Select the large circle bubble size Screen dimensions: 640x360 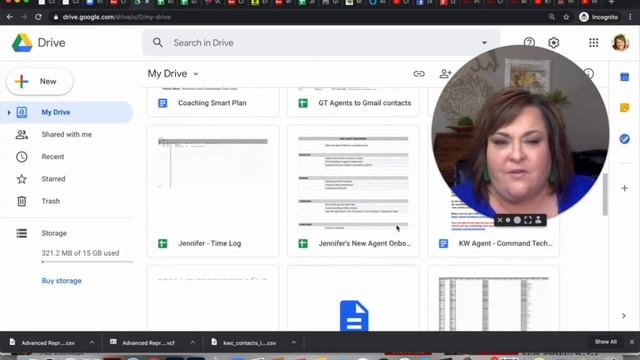pos(517,220)
